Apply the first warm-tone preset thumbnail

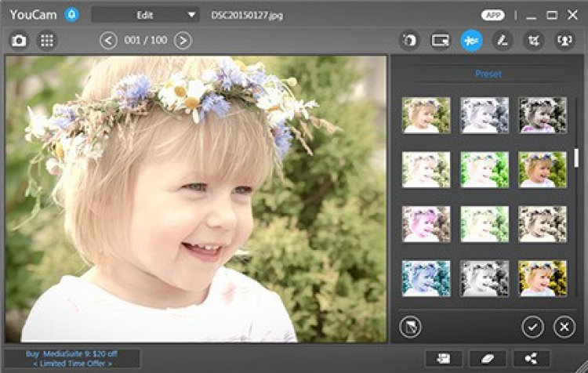point(426,115)
